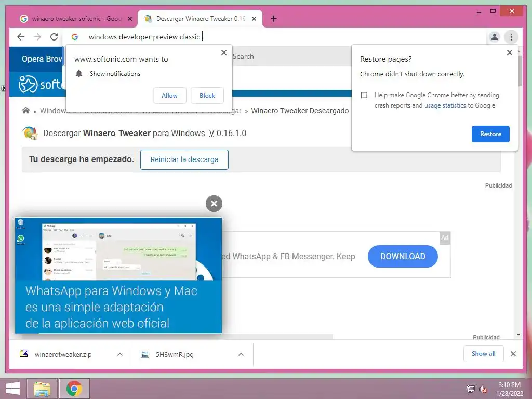Image resolution: width=532 pixels, height=399 pixels.
Task: Allow softonic notifications
Action: pos(170,96)
